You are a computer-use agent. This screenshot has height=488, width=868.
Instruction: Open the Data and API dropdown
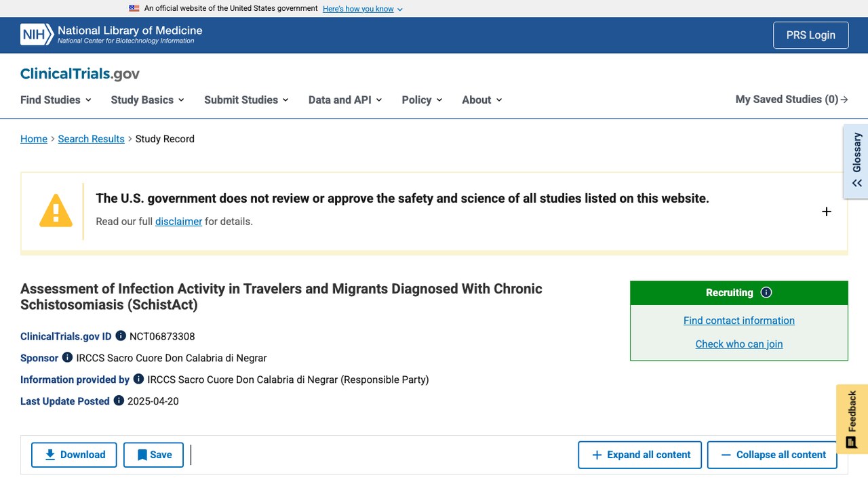pyautogui.click(x=345, y=100)
